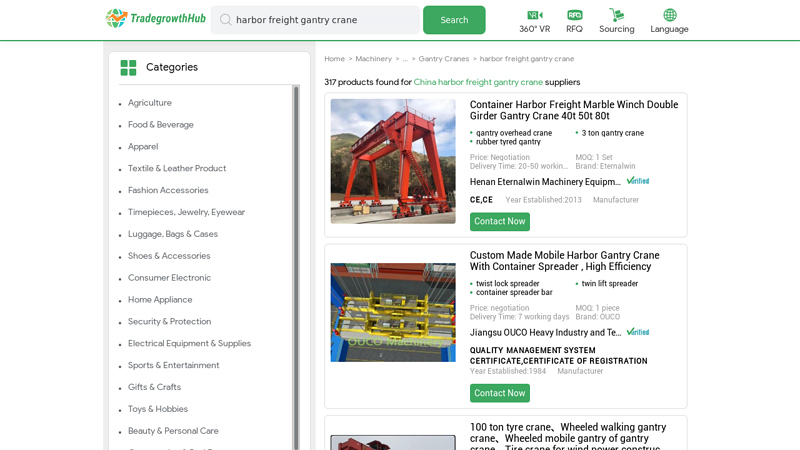Open red gantry crane product image

tap(393, 161)
